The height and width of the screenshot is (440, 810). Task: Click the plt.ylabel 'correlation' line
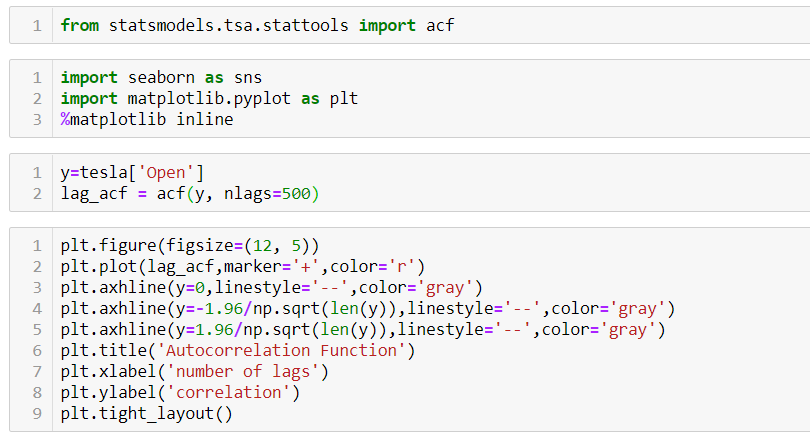(180, 392)
